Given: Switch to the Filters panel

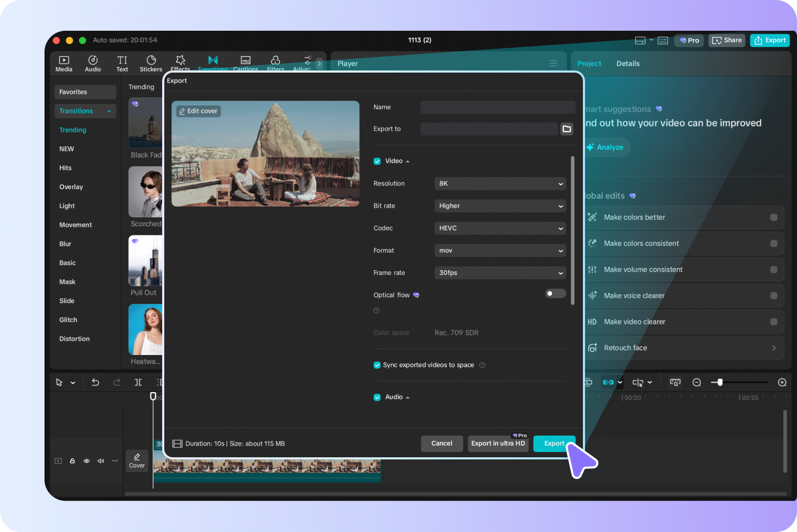Looking at the screenshot, I should (x=275, y=63).
